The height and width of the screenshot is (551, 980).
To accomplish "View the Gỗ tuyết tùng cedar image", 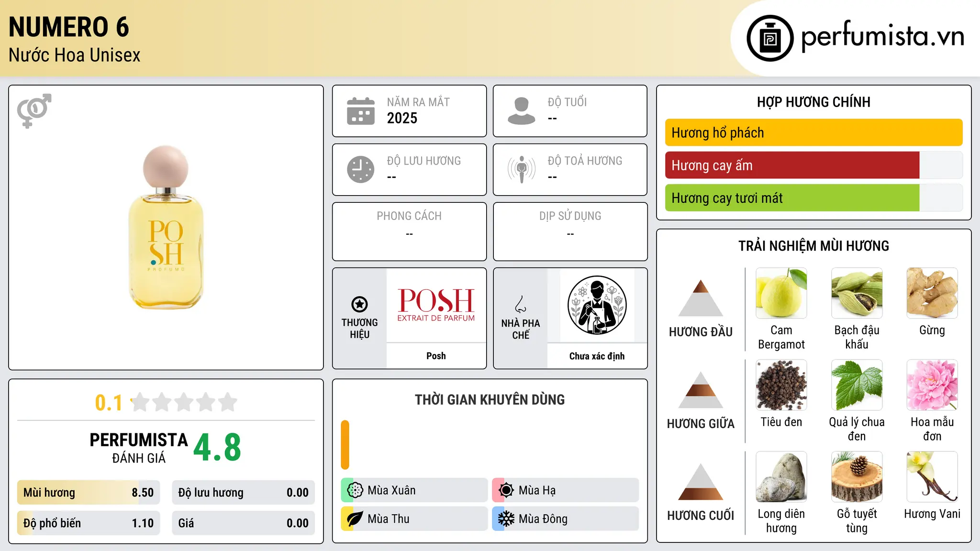I will 857,477.
